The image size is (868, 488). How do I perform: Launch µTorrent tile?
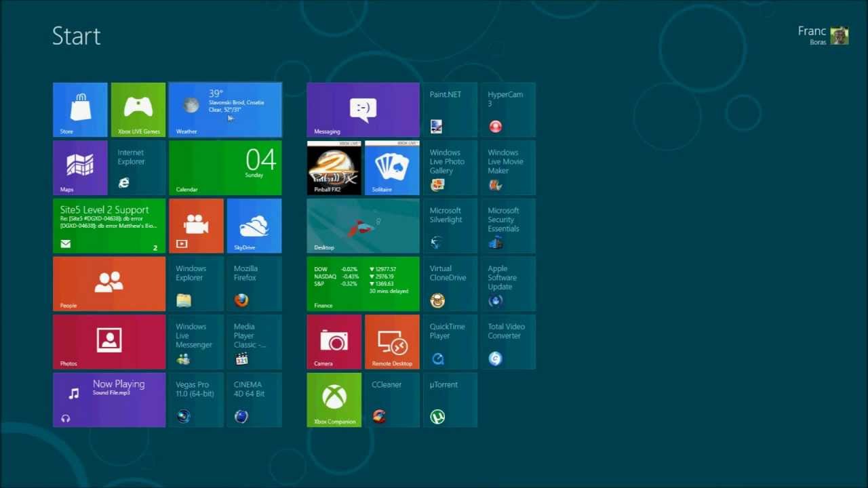[x=450, y=400]
